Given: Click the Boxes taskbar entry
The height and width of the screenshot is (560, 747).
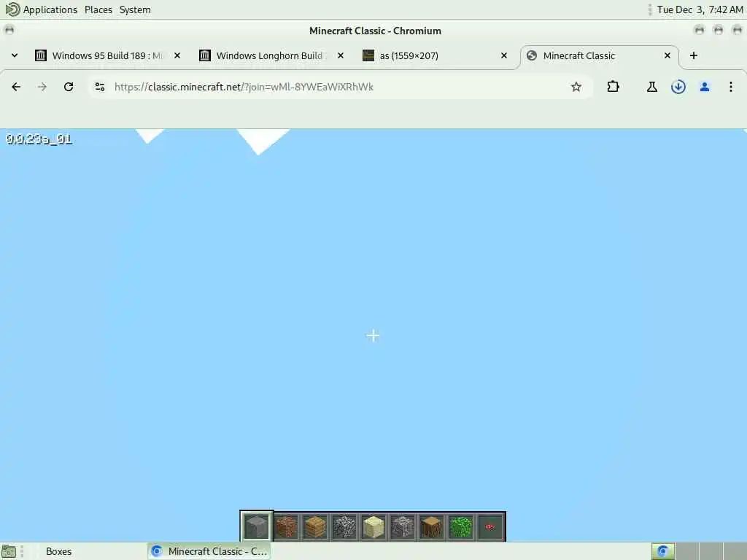Looking at the screenshot, I should pos(58,551).
